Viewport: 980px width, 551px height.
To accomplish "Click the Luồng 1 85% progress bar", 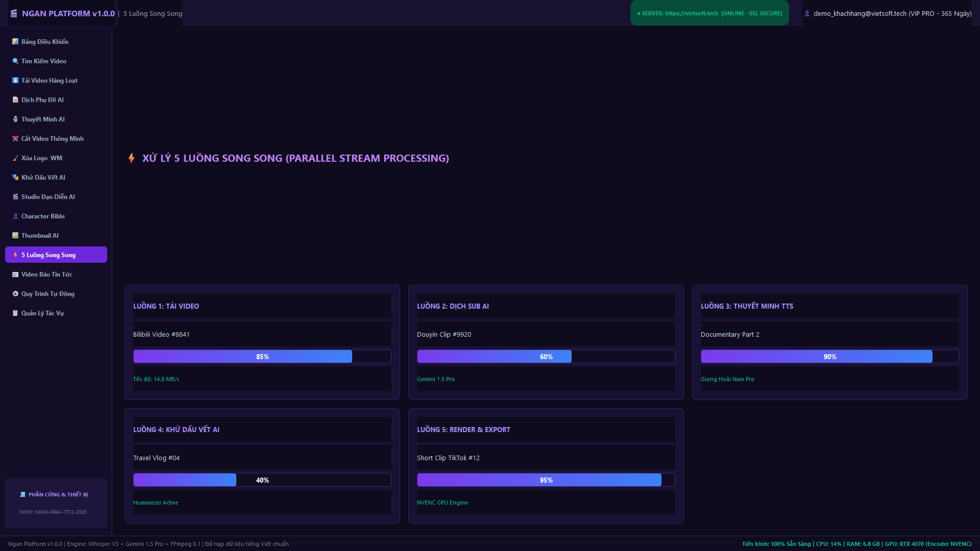I will 262,357.
